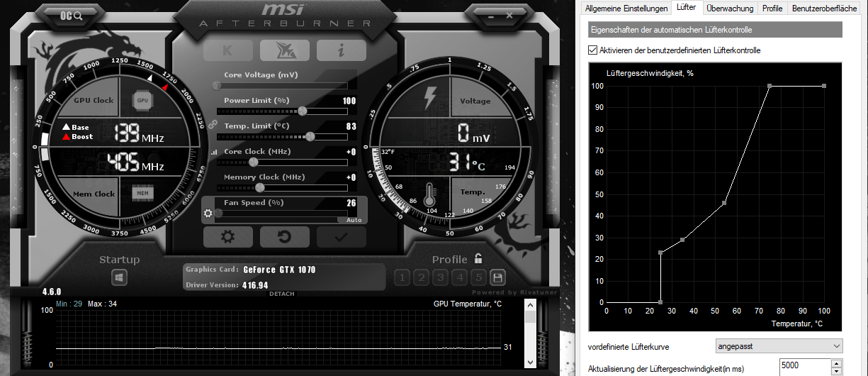Toggle the Startup Windows logo button
Image resolution: width=868 pixels, height=376 pixels.
click(119, 278)
